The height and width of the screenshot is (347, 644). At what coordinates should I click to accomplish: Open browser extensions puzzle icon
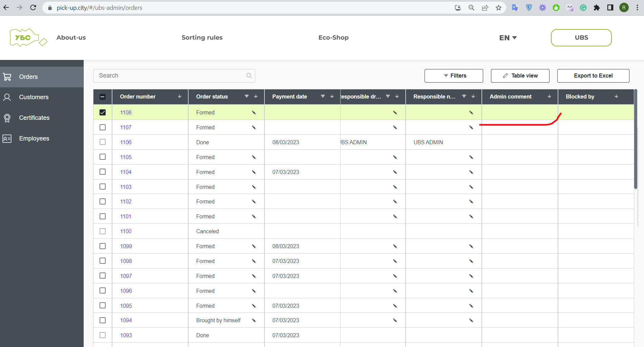(x=597, y=7)
